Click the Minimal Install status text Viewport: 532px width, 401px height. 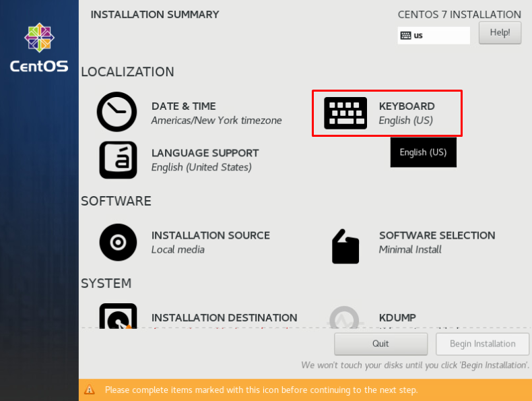(410, 249)
